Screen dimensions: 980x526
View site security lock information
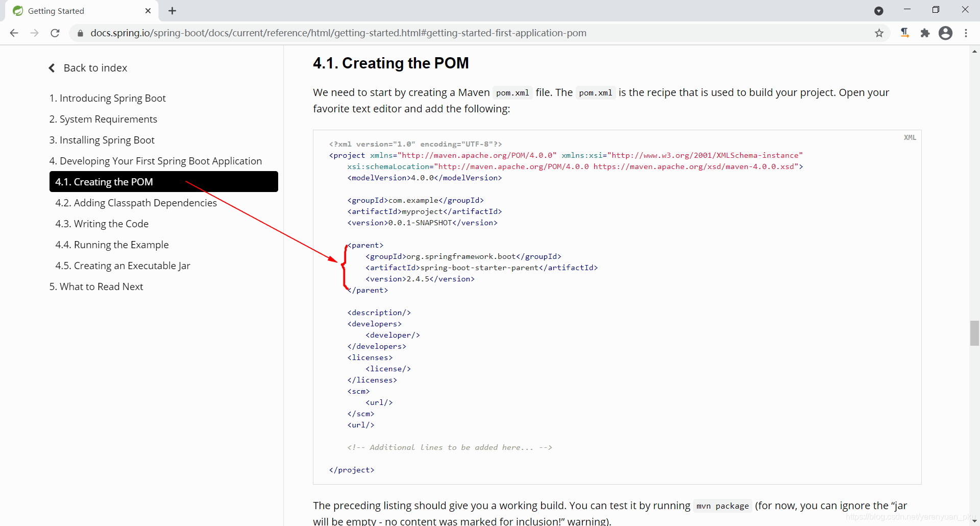(80, 33)
